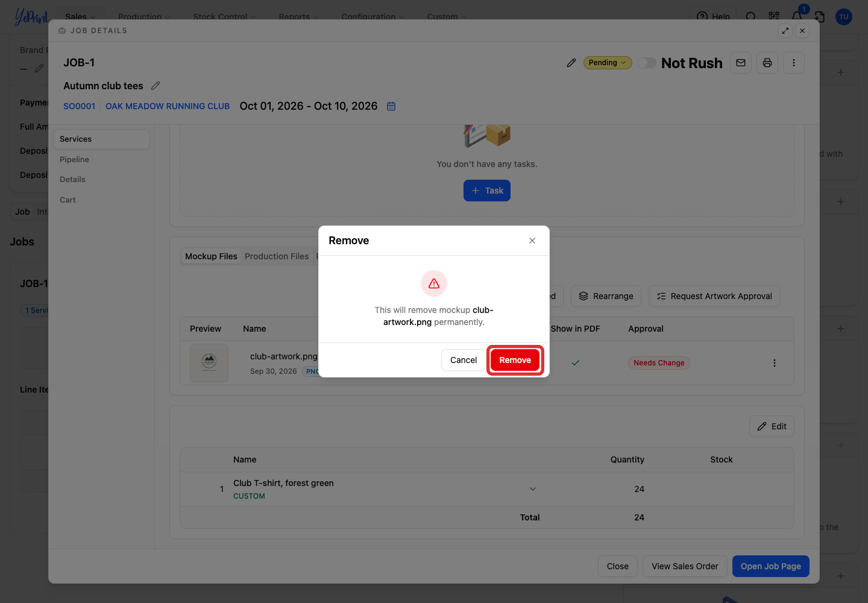The width and height of the screenshot is (868, 603).
Task: Click the file icon next to notifications bell
Action: click(x=820, y=16)
